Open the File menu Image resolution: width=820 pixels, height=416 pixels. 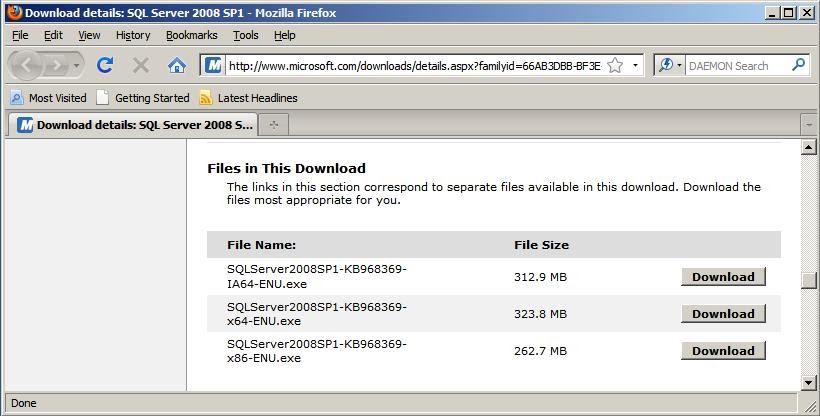tap(20, 35)
